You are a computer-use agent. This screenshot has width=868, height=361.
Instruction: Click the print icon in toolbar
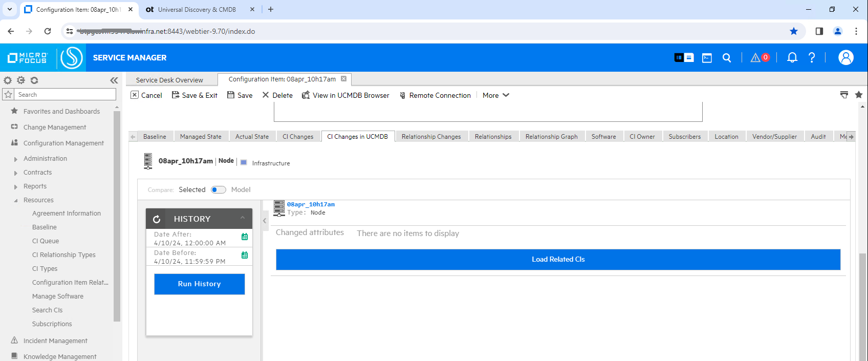coord(844,95)
